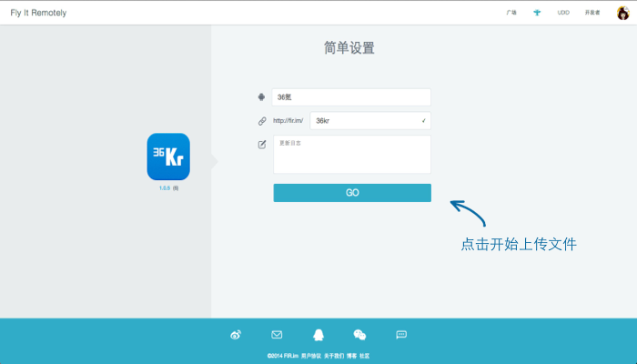Click the WeChat icon in footer
The height and width of the screenshot is (364, 637).
pyautogui.click(x=360, y=335)
